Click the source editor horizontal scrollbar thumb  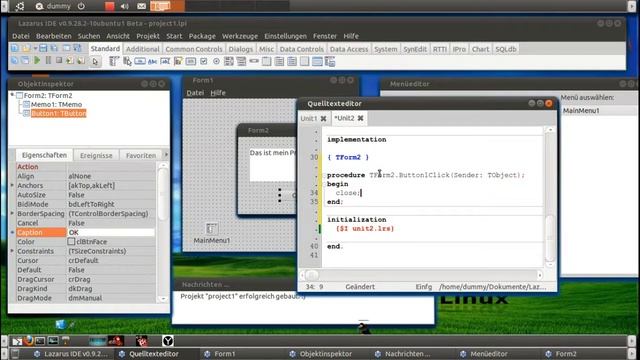(x=312, y=275)
